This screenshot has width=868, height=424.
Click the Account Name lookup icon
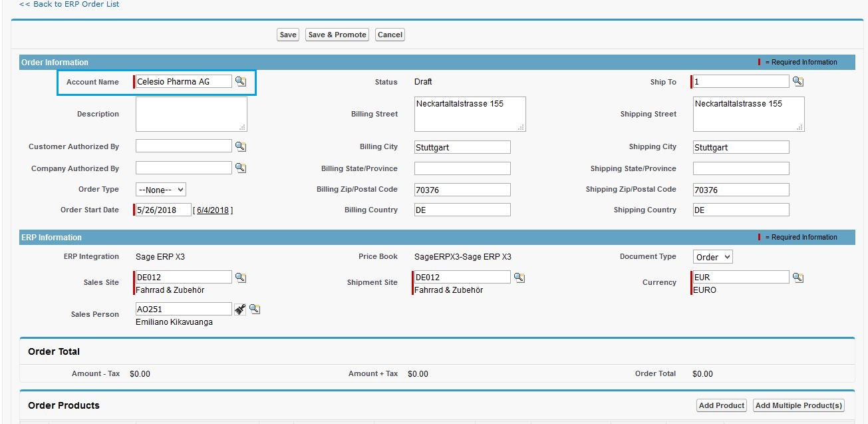(x=241, y=81)
